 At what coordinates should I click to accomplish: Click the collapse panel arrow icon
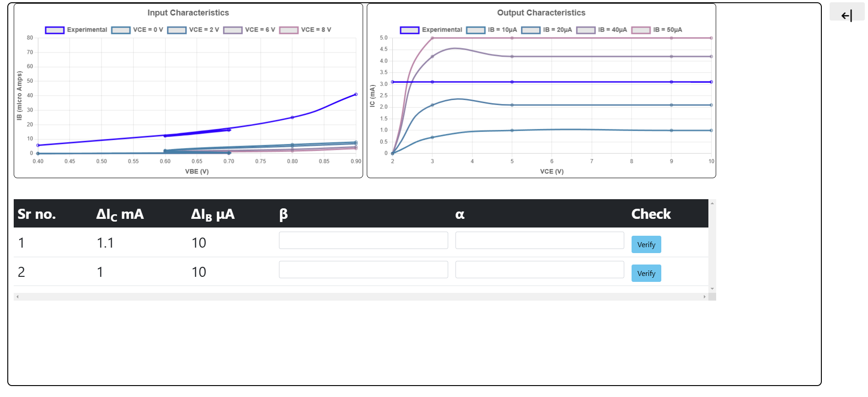(847, 16)
